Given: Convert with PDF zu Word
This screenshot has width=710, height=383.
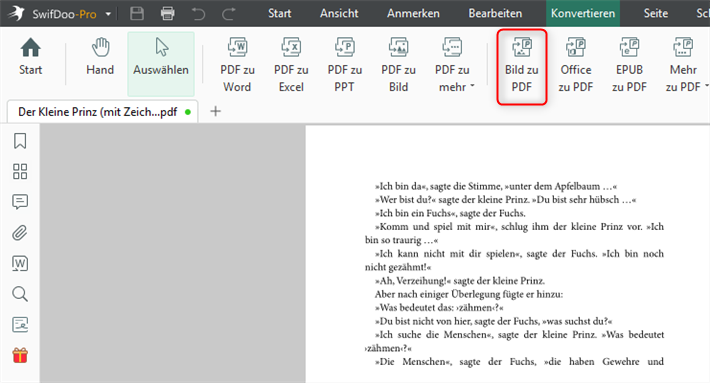Looking at the screenshot, I should pos(237,65).
